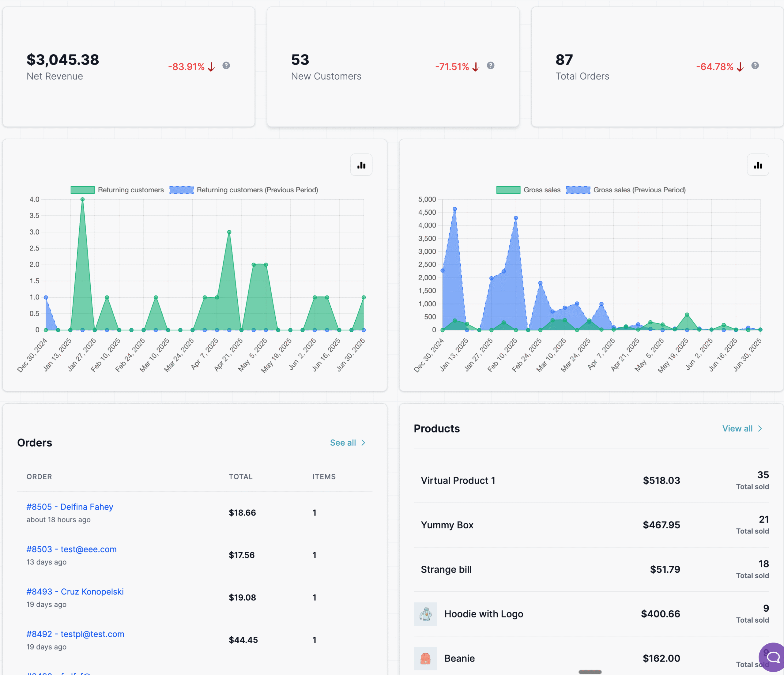Toggle the Returning customers legend entry
Image resolution: width=784 pixels, height=675 pixels.
pyautogui.click(x=117, y=190)
